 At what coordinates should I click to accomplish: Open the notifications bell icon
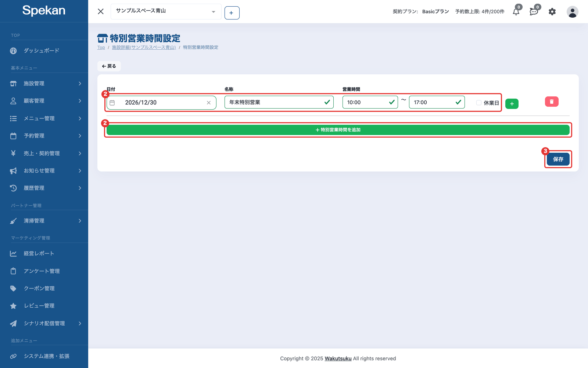point(516,11)
